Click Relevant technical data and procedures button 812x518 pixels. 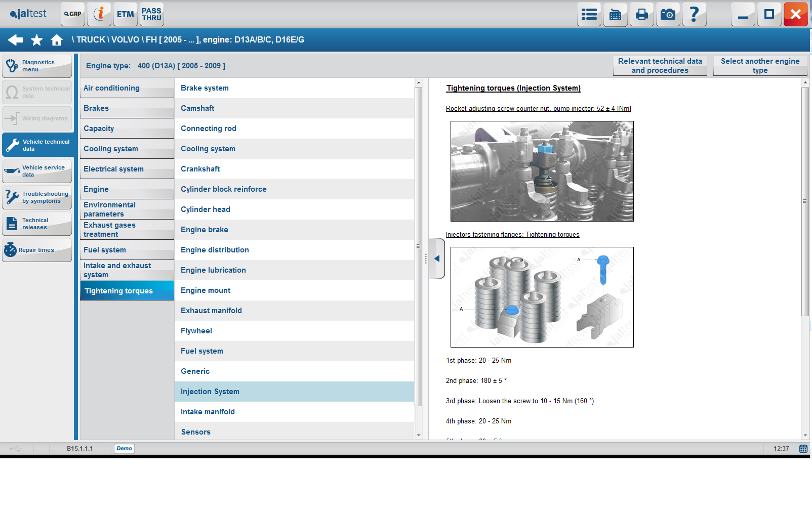pos(660,66)
